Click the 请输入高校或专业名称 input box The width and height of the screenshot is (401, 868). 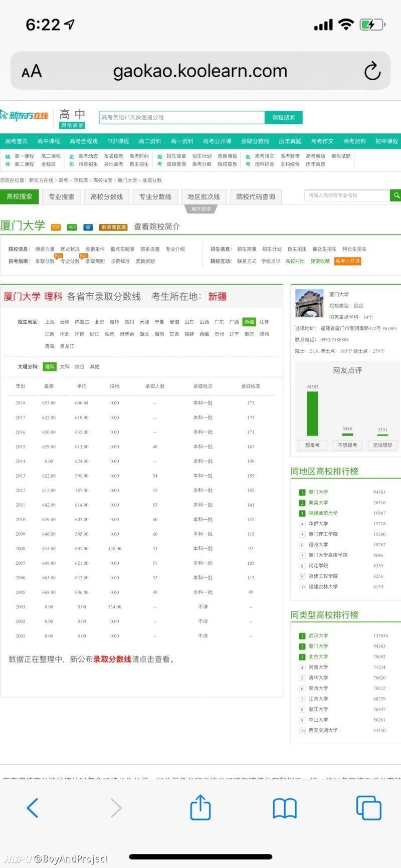point(347,195)
